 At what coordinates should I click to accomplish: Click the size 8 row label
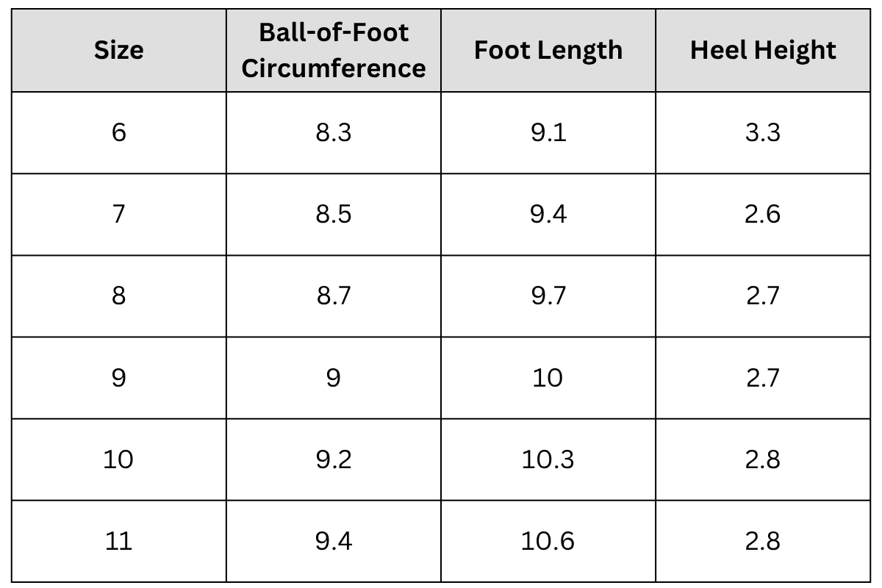click(x=118, y=296)
